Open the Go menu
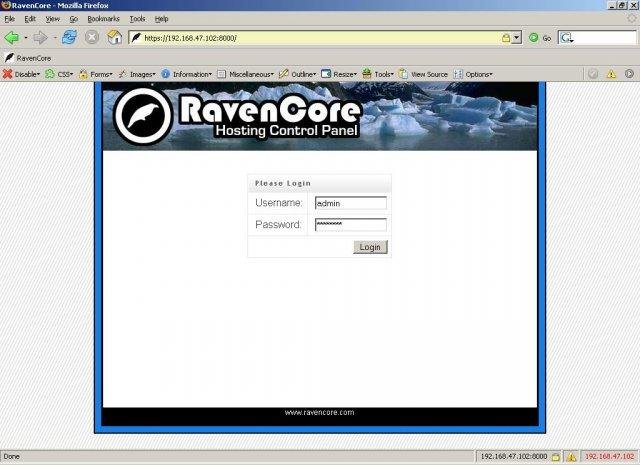Screen dimensions: 640x465 pyautogui.click(x=73, y=19)
